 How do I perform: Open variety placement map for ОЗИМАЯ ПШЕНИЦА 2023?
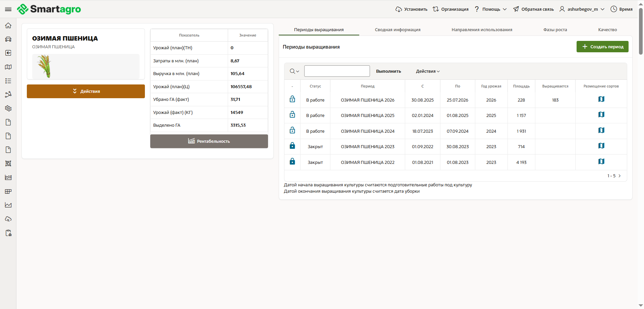[x=601, y=146]
